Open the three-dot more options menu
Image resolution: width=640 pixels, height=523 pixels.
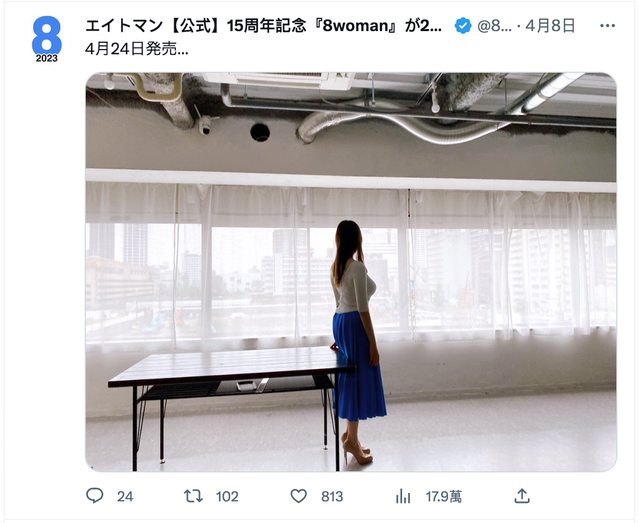607,26
